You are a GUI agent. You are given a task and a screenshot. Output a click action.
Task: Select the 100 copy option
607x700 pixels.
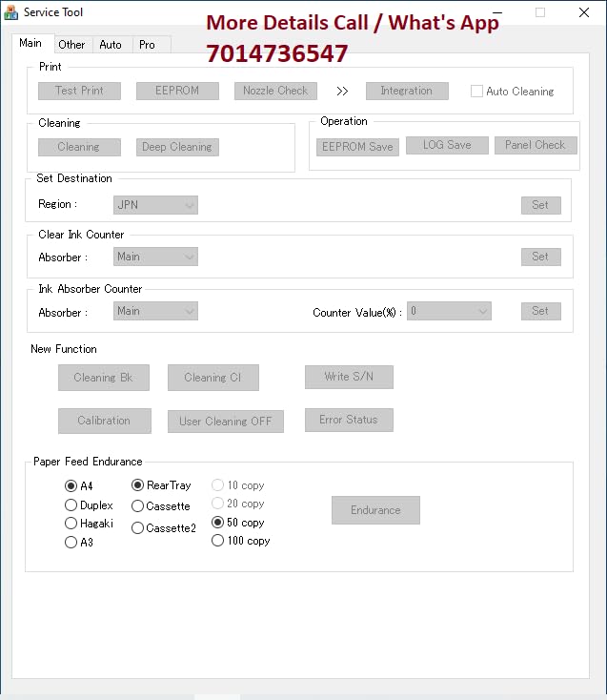click(x=217, y=540)
